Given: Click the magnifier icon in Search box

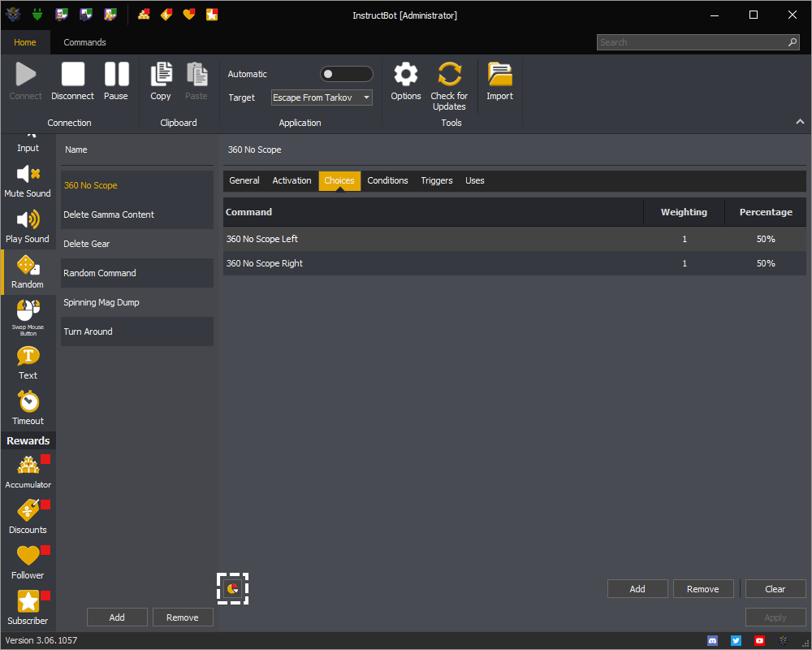Looking at the screenshot, I should pyautogui.click(x=793, y=42).
